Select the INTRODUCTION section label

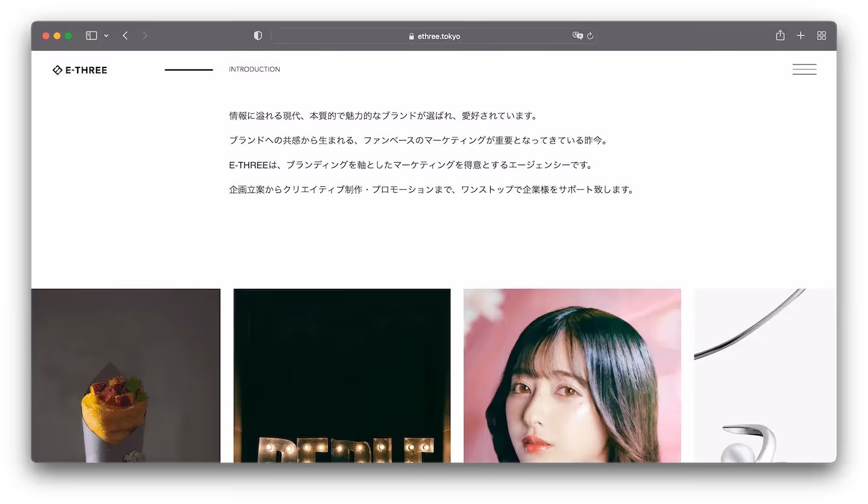[x=254, y=69]
